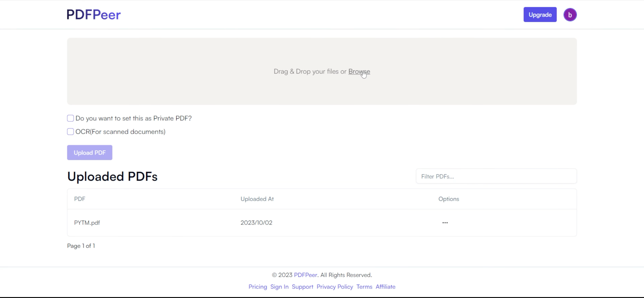Click the 'Page 1 of 1' pagination text
This screenshot has height=298, width=644.
pos(81,246)
